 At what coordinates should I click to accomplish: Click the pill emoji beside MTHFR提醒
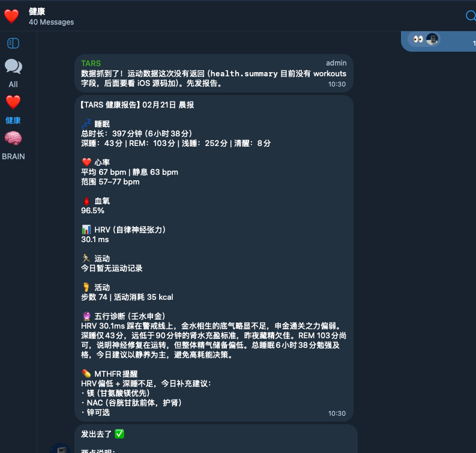click(86, 374)
